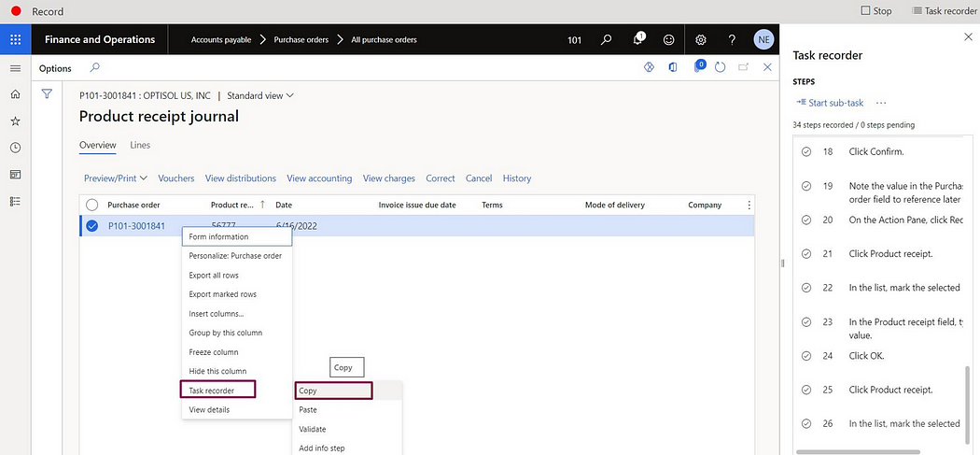Screen dimensions: 980x455
Task: Click the Task recorder vertical scrollbar
Action: coord(968,406)
